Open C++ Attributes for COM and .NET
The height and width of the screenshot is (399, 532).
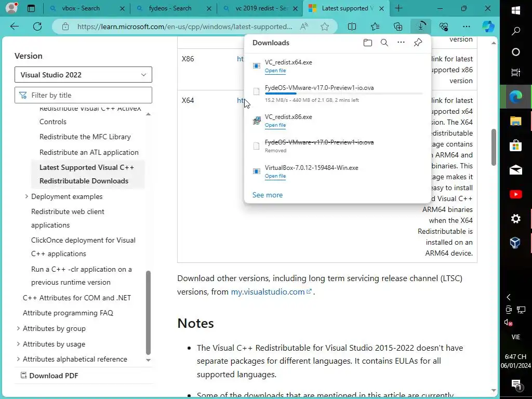(x=77, y=298)
